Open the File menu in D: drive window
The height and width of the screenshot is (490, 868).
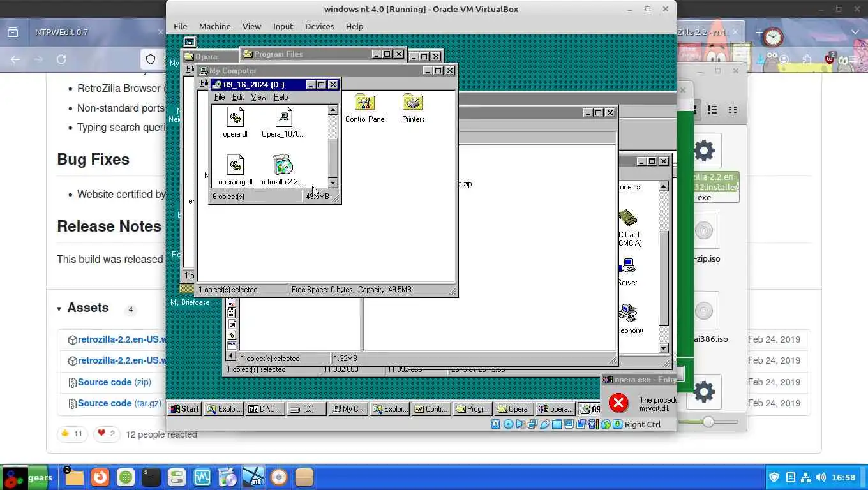220,97
